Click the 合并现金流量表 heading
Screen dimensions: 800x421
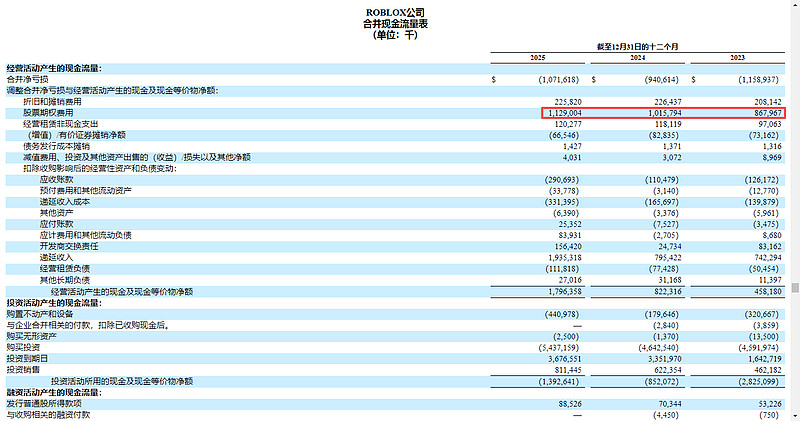(x=395, y=23)
